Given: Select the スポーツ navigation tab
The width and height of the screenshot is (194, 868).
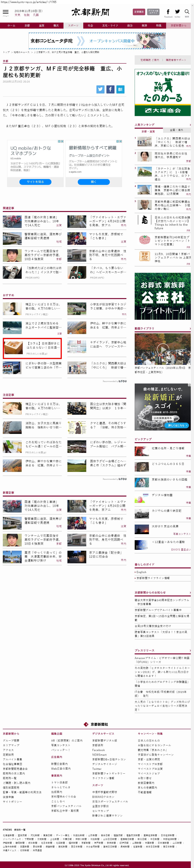Looking at the screenshot, I should 73,26.
